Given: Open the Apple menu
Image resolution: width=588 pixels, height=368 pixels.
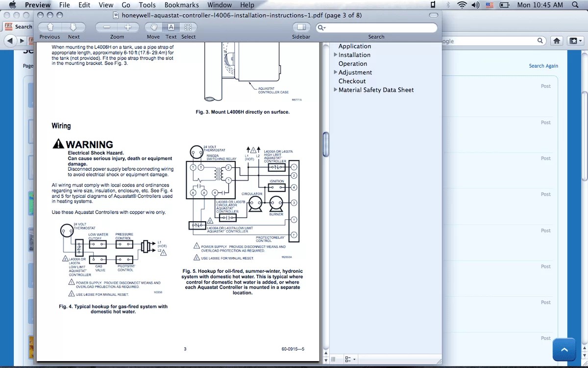Looking at the screenshot, I should coord(12,5).
